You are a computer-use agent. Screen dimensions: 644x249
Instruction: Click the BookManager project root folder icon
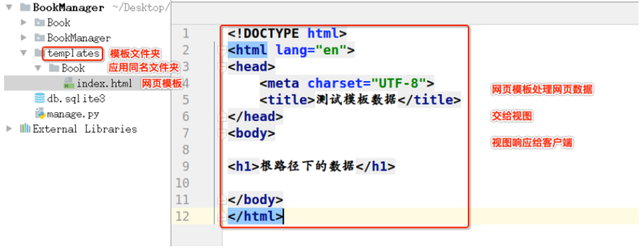pyautogui.click(x=25, y=7)
